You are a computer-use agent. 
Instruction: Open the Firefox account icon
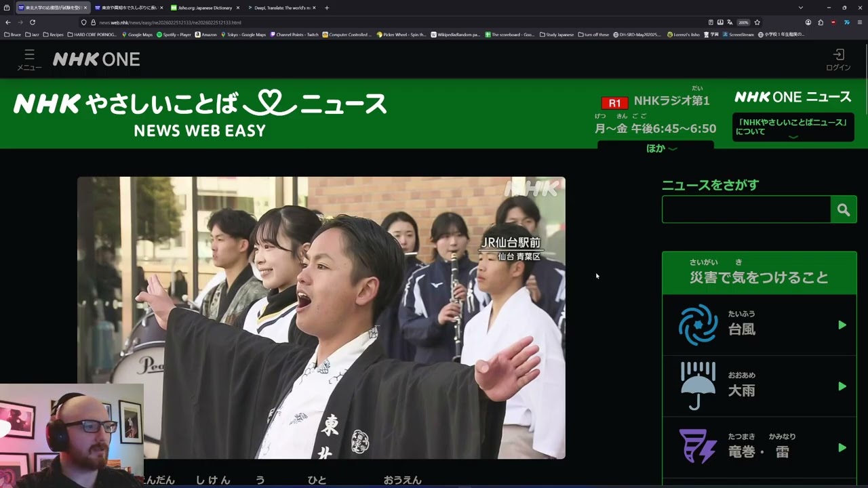[808, 22]
